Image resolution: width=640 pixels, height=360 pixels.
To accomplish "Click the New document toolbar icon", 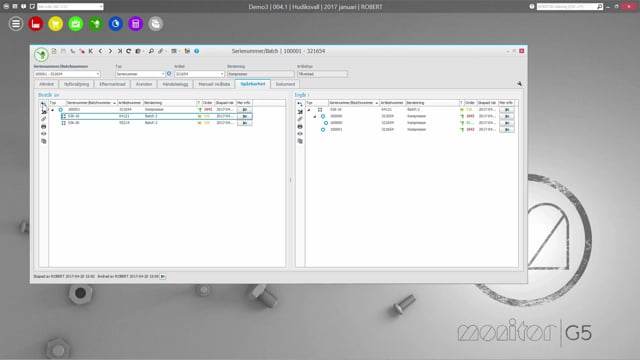I will coord(53,51).
